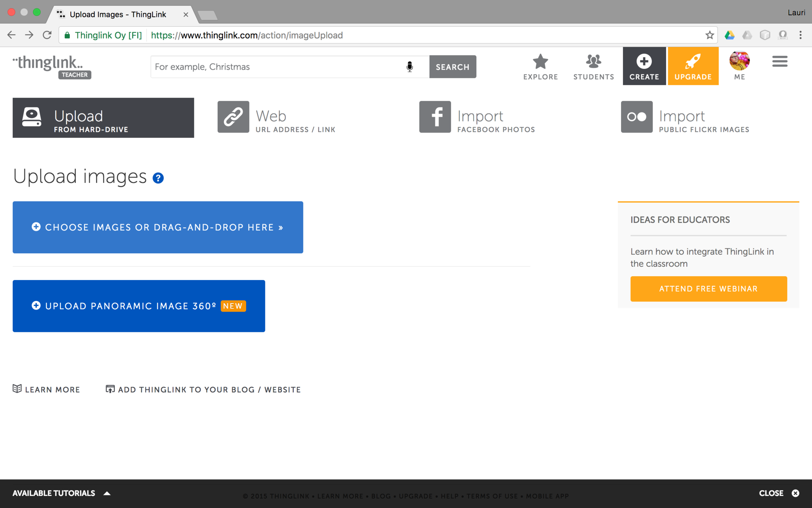
Task: Click Choose Images or Drag-and-Drop button
Action: tap(158, 227)
